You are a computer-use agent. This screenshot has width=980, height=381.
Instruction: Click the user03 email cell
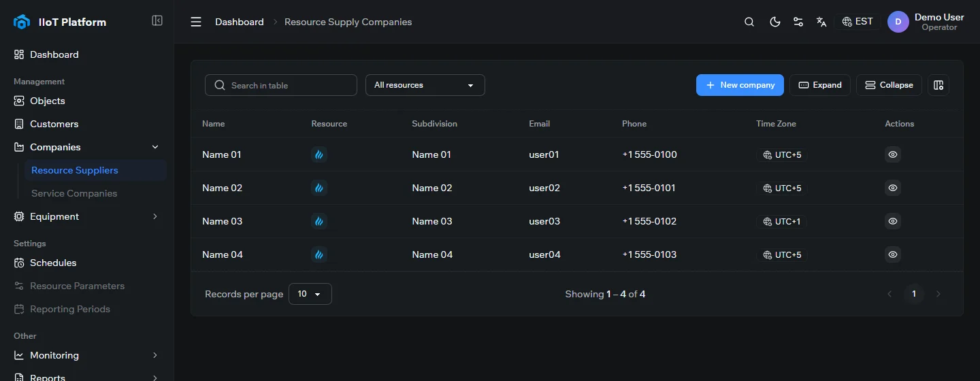tap(544, 221)
